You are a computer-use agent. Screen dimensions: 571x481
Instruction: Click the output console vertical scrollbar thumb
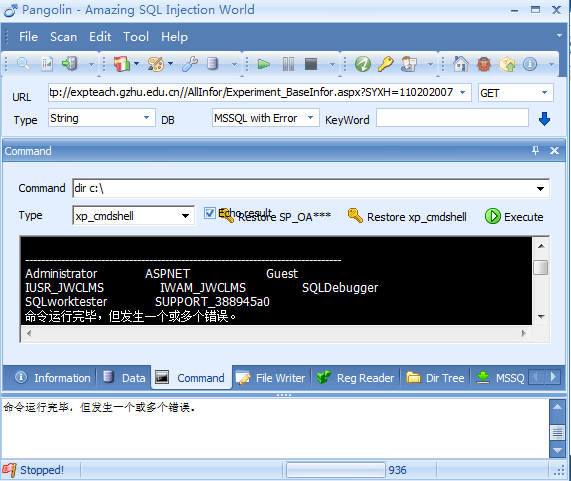pos(540,268)
